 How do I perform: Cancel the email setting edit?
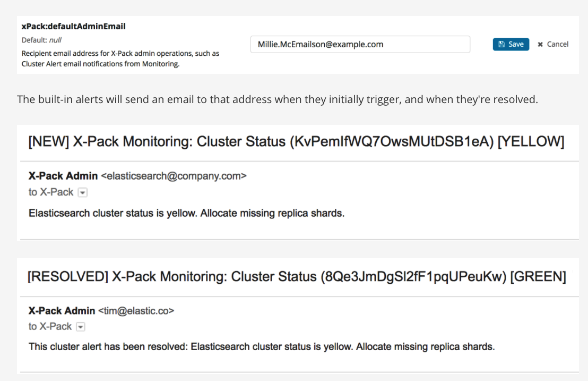[553, 44]
